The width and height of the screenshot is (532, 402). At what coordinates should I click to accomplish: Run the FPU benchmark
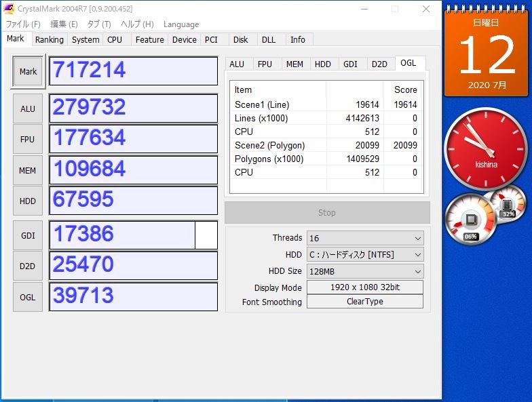pos(28,140)
